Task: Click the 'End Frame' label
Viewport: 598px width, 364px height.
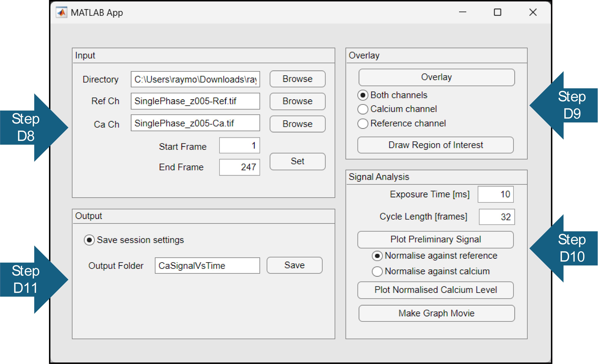Action: point(181,167)
